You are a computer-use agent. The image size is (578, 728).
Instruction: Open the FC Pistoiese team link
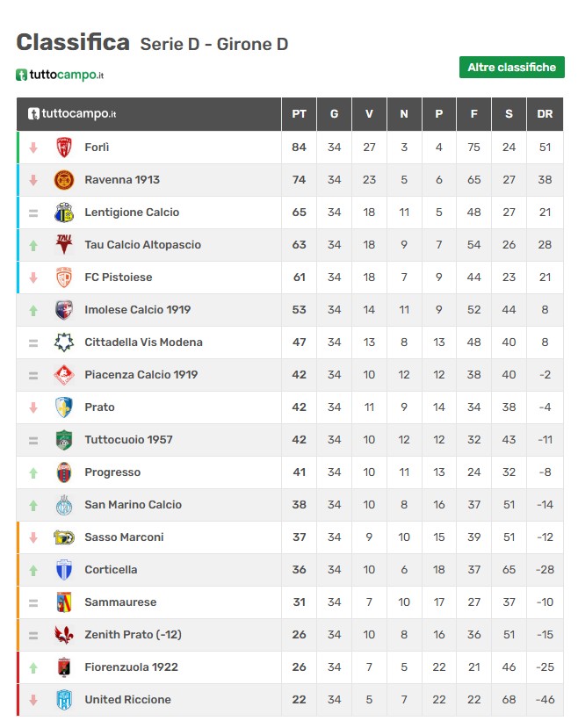(x=119, y=278)
